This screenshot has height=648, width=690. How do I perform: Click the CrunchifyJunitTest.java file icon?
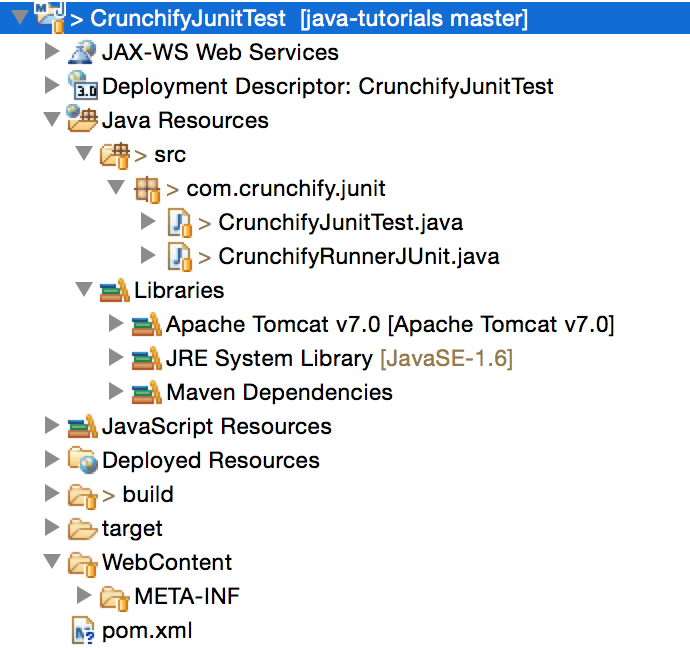(179, 222)
